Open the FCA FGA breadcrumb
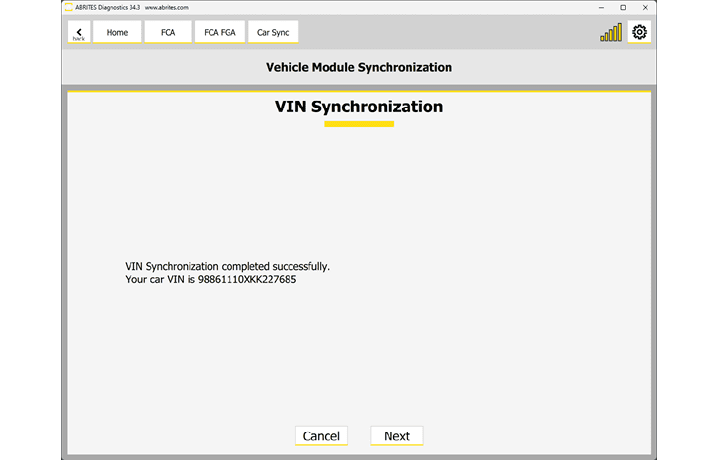719x460 pixels. tap(219, 33)
